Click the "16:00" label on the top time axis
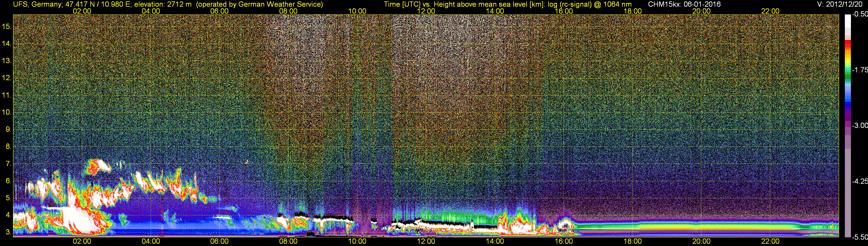 click(564, 11)
